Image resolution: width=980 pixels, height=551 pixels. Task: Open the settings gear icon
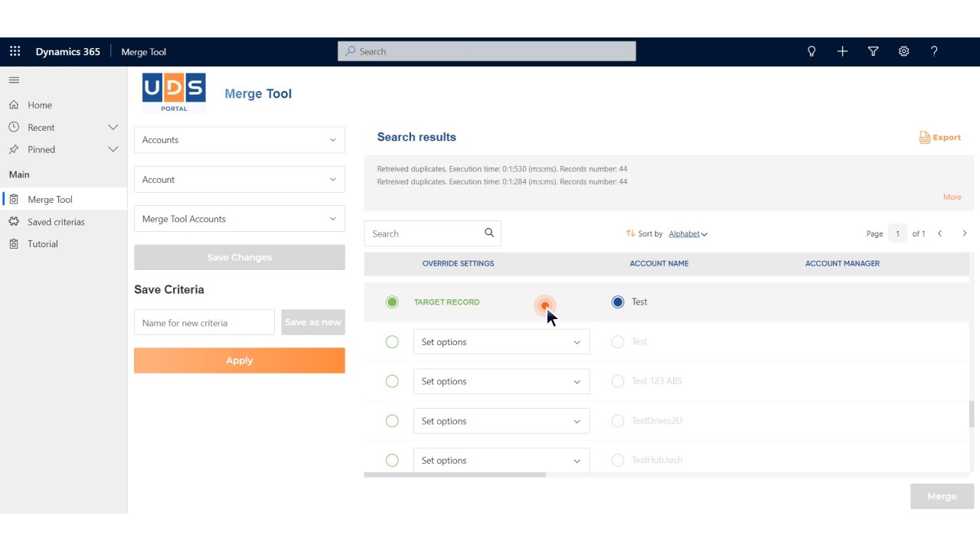[x=903, y=51]
